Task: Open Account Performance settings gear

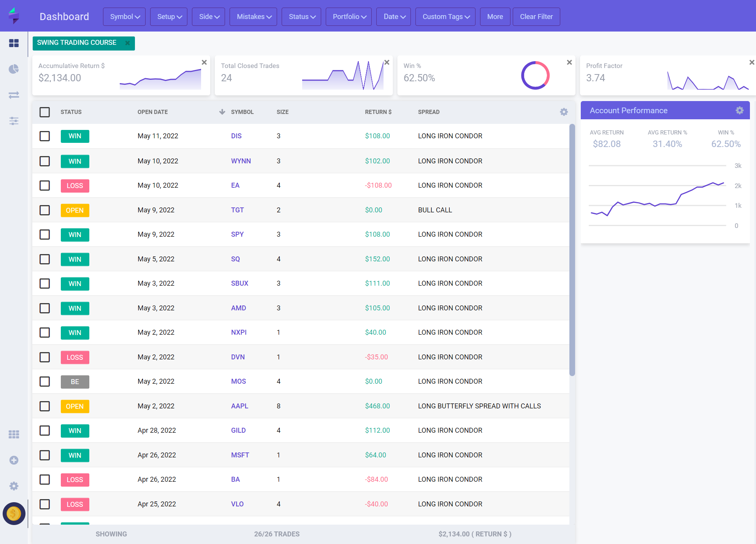Action: coord(740,110)
